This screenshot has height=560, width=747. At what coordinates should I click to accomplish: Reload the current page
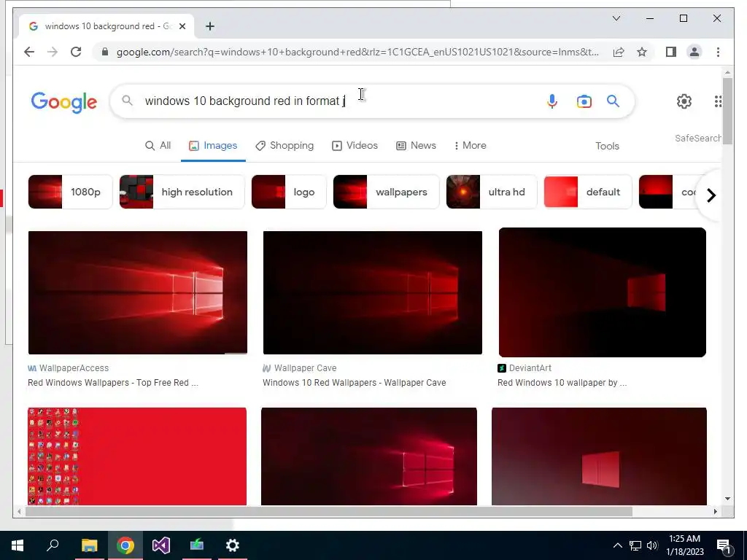pos(76,52)
